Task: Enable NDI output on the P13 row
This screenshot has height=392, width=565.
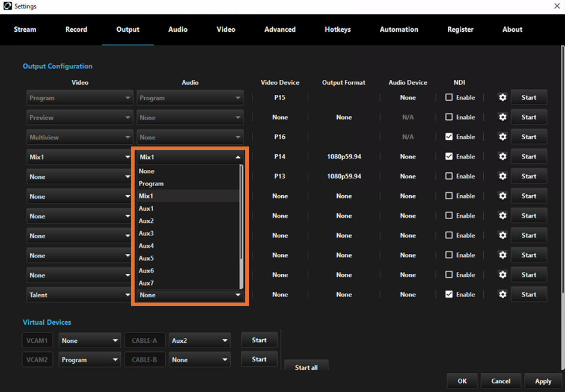Action: click(x=448, y=176)
